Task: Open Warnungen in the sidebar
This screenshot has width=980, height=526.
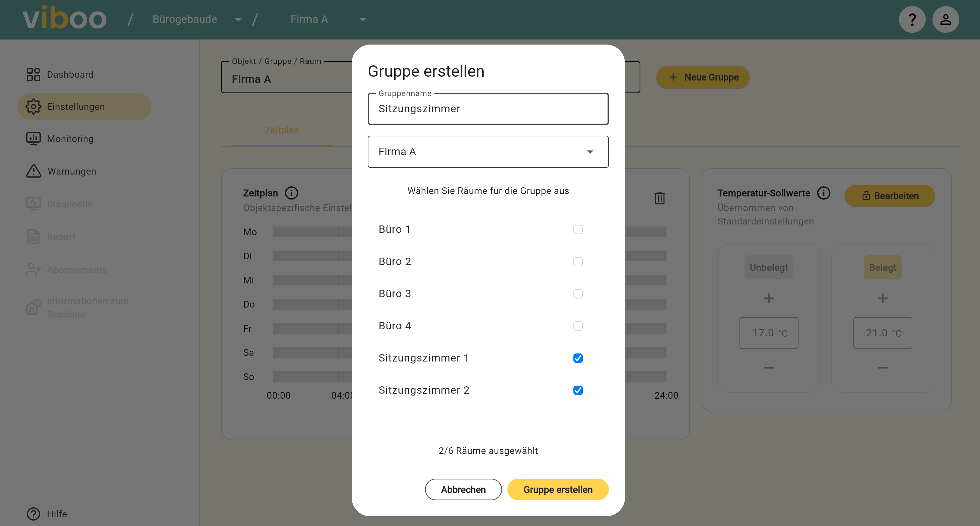Action: (x=71, y=171)
